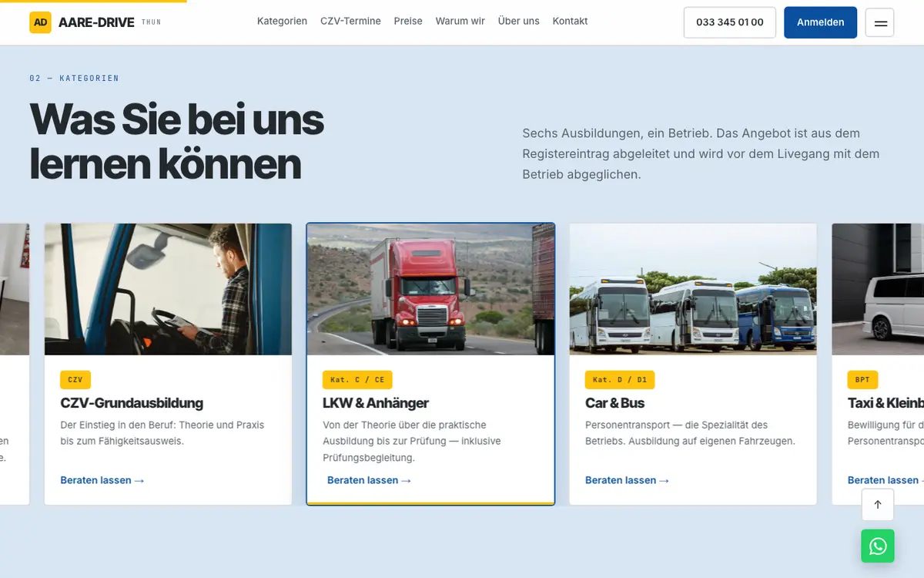The width and height of the screenshot is (924, 578).
Task: Open WhatsApp chat button
Action: [878, 546]
